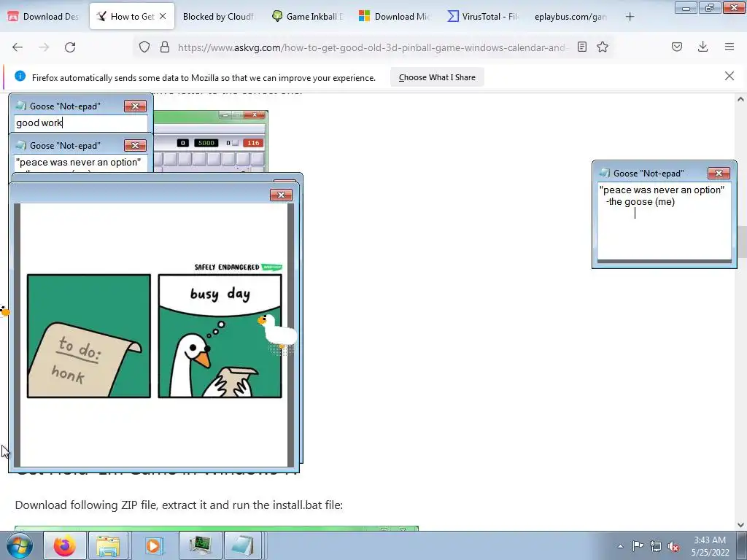Reload the current page

click(70, 47)
